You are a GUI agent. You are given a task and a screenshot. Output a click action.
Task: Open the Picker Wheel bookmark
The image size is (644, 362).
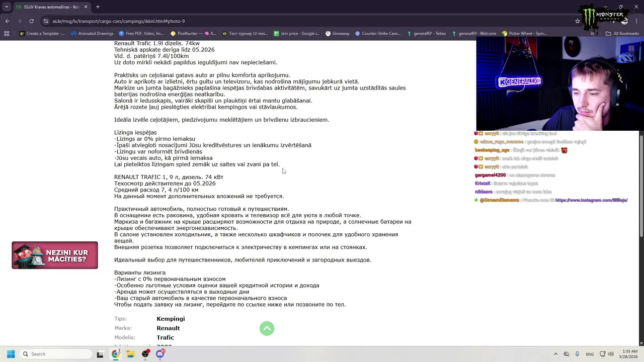coord(524,34)
